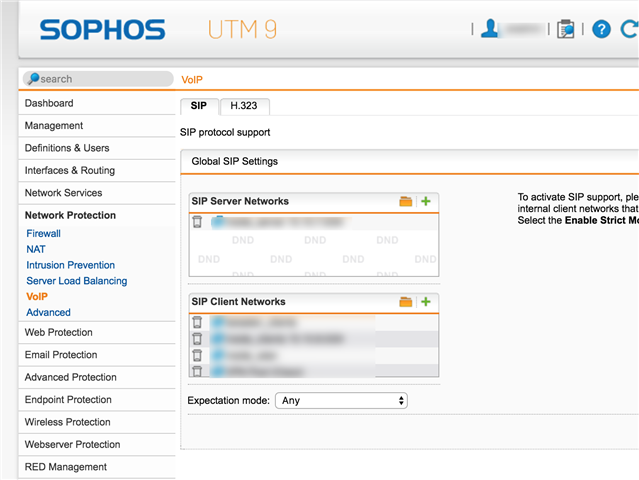Click the VoIP page title
The height and width of the screenshot is (480, 639).
tap(192, 80)
